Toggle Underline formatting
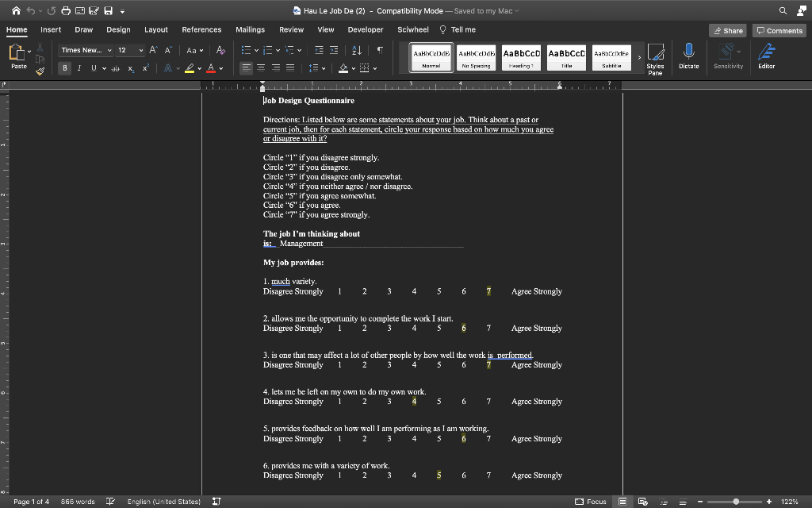This screenshot has width=812, height=508. coord(94,68)
